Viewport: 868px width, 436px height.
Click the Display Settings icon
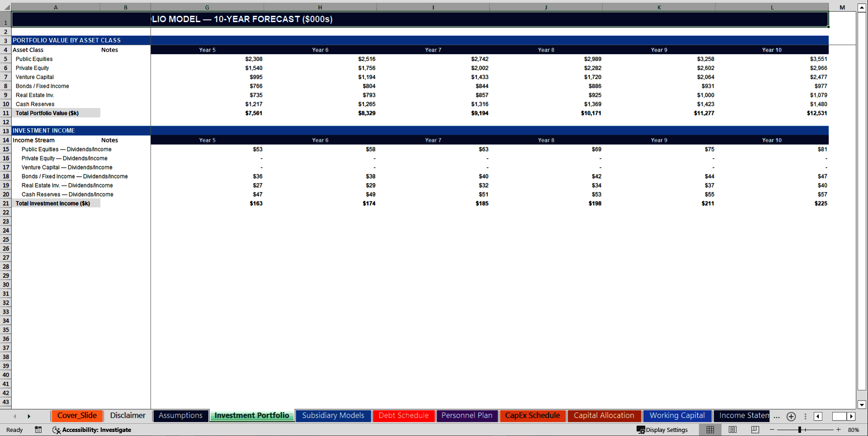click(663, 430)
